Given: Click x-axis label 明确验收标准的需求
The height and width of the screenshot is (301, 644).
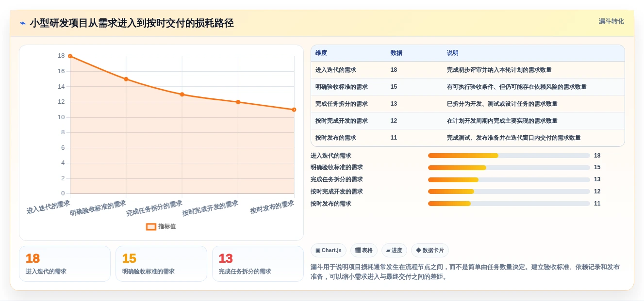Looking at the screenshot, I should 98,208.
